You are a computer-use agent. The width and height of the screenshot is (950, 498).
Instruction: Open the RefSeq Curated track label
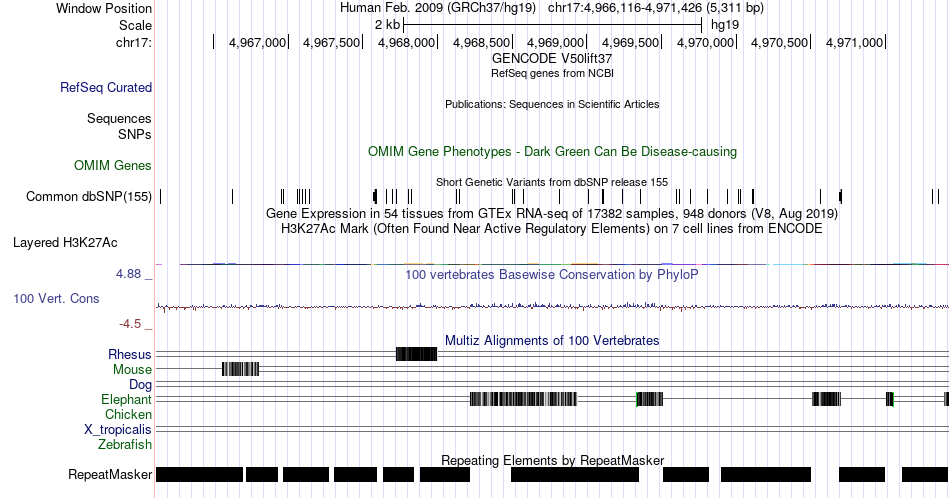pyautogui.click(x=106, y=87)
